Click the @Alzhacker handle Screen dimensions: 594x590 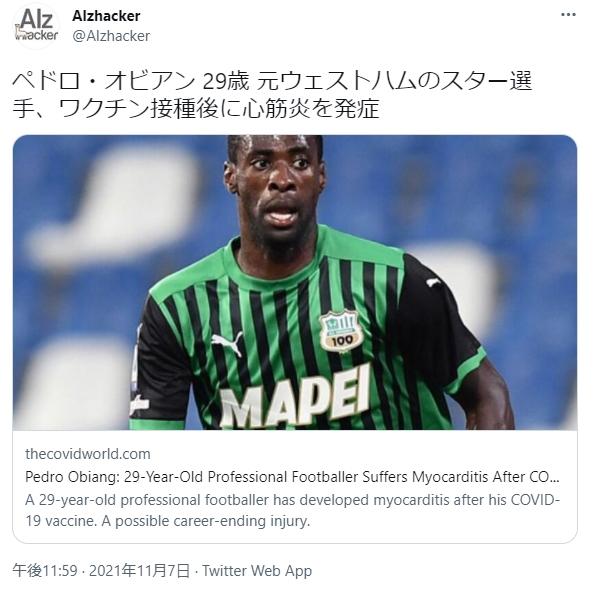pos(111,36)
